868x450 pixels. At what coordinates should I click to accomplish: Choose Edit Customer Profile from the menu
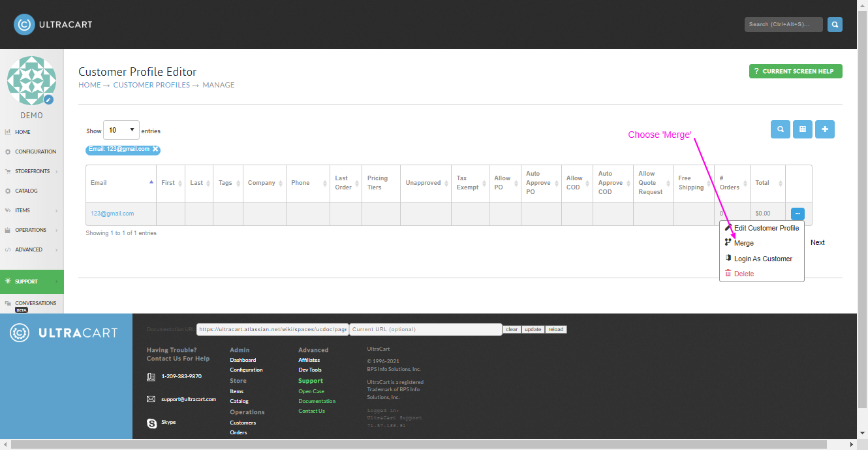coord(762,228)
